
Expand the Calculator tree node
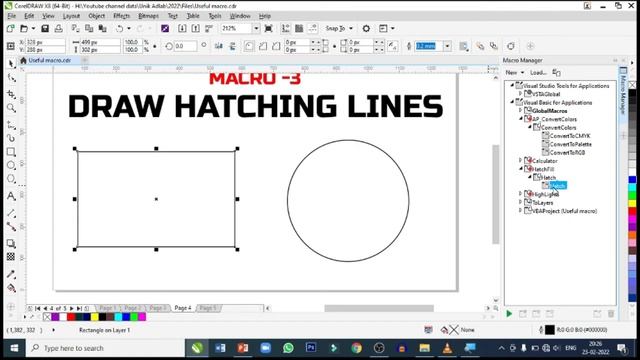pyautogui.click(x=520, y=160)
